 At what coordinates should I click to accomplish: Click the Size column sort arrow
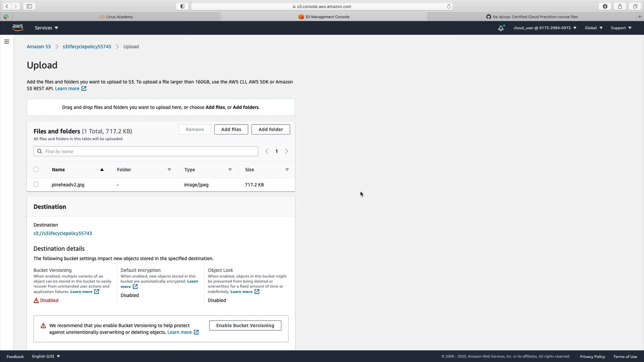pos(287,170)
